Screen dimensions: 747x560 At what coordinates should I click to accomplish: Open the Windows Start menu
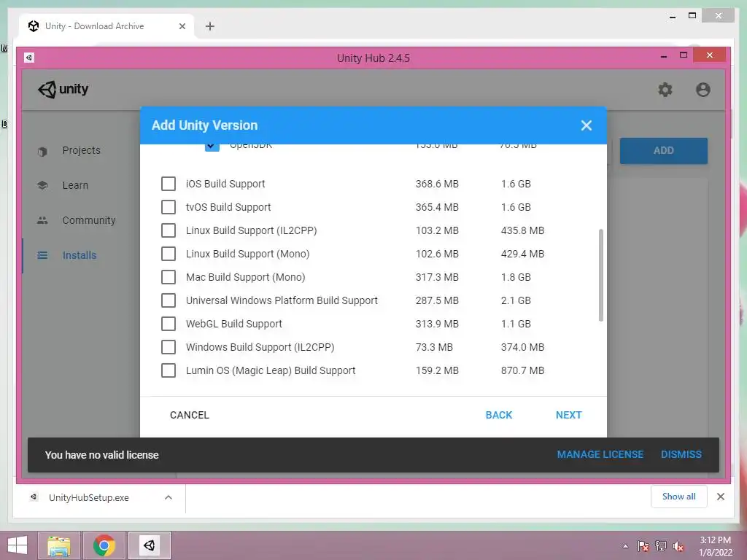[18, 545]
